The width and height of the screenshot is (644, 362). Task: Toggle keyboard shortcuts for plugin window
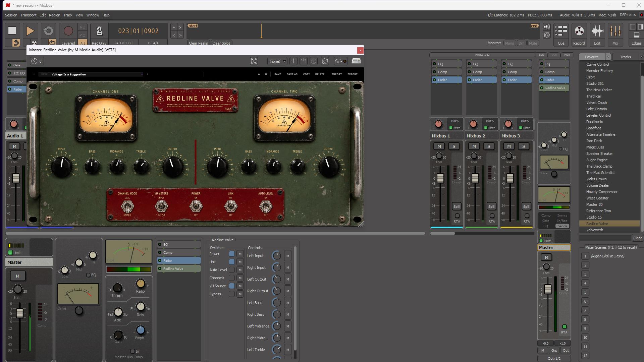356,61
